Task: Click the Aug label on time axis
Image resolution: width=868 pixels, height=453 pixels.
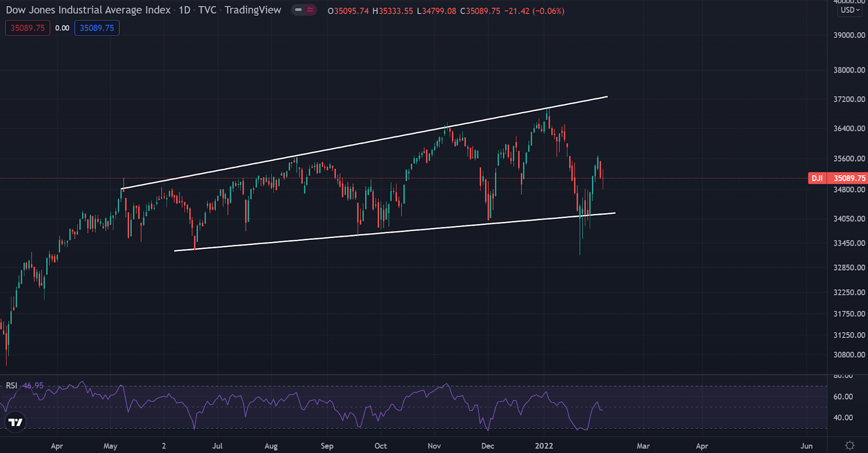Action: [271, 446]
